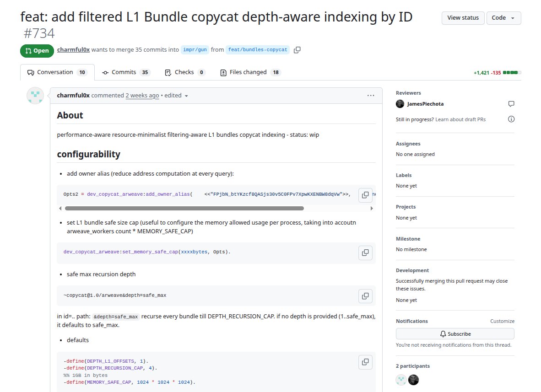Click the code block horizontal scrollbar

tap(184, 208)
